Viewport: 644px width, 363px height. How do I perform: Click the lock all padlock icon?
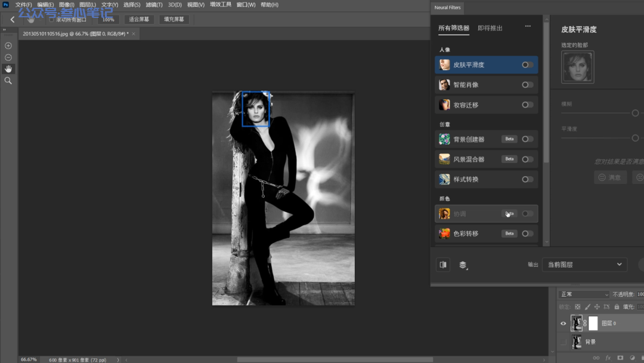tap(617, 307)
